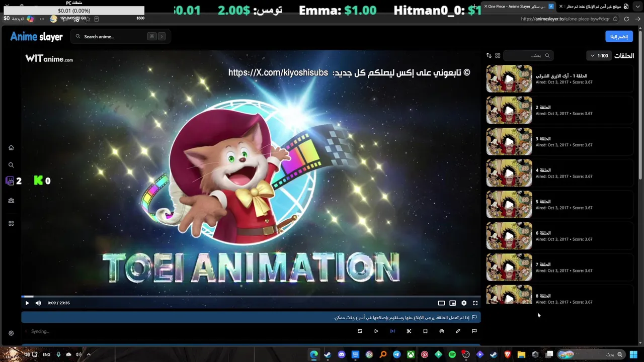Expand the 1-100 episode range dropdown

click(598, 56)
